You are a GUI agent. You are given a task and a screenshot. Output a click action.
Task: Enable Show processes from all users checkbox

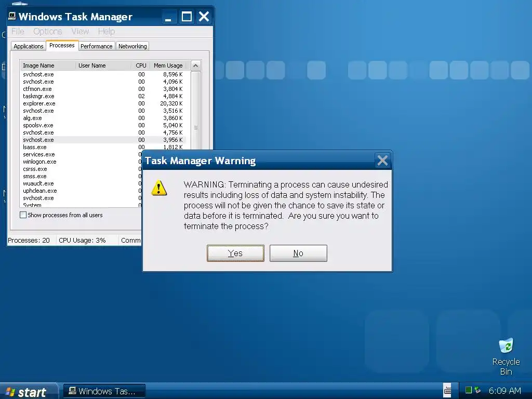[x=23, y=215]
